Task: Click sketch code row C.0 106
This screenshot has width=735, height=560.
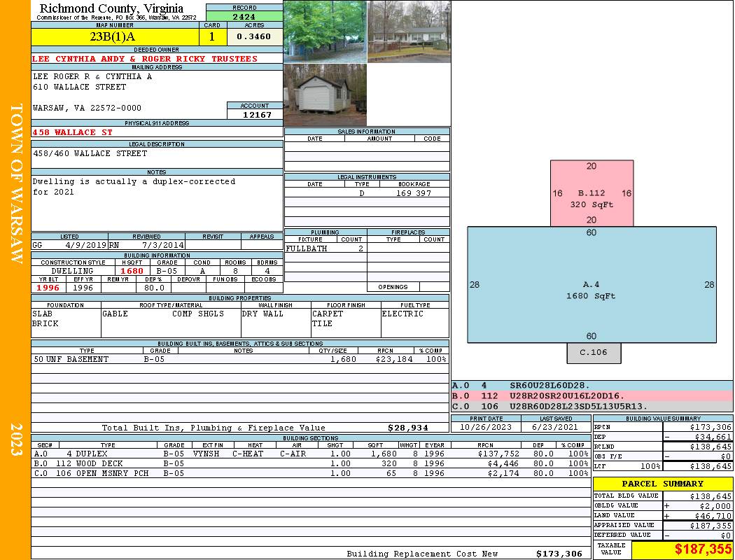Action: [591, 406]
